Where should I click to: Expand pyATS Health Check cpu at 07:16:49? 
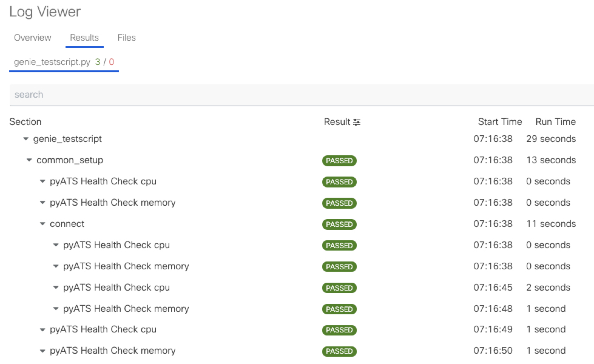pyautogui.click(x=42, y=329)
